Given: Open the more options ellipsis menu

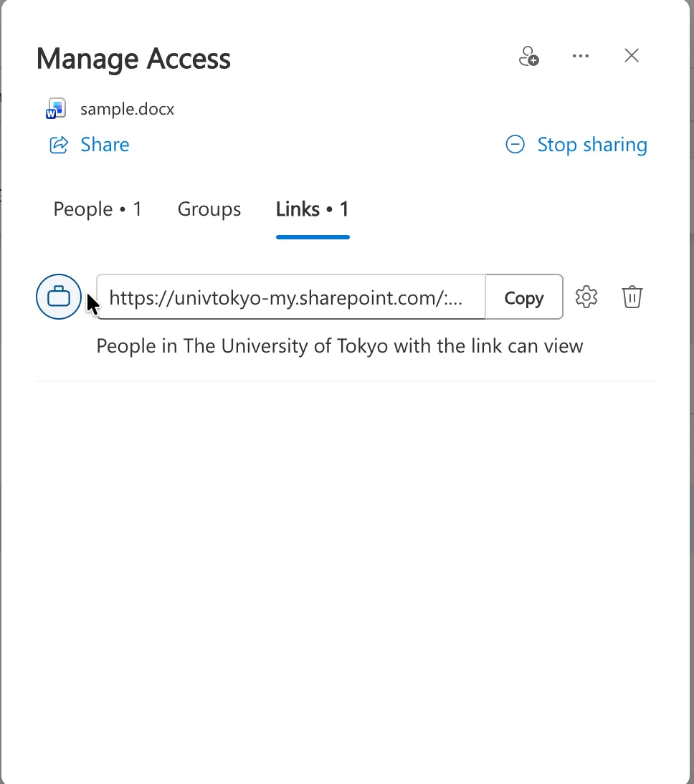Looking at the screenshot, I should [581, 56].
